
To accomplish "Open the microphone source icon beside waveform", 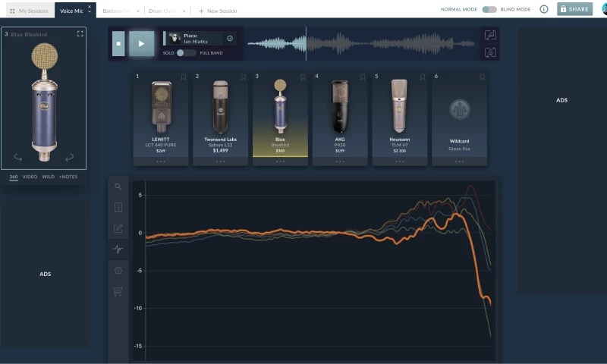I will pos(490,52).
